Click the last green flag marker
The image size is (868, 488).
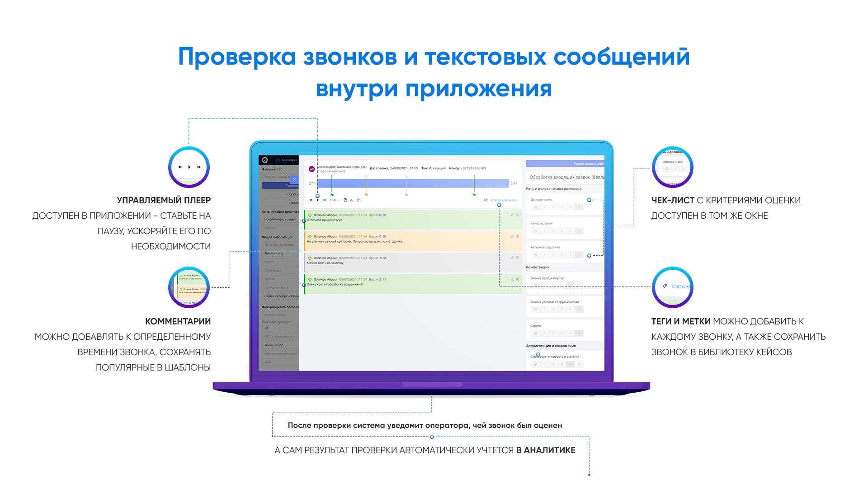(474, 195)
